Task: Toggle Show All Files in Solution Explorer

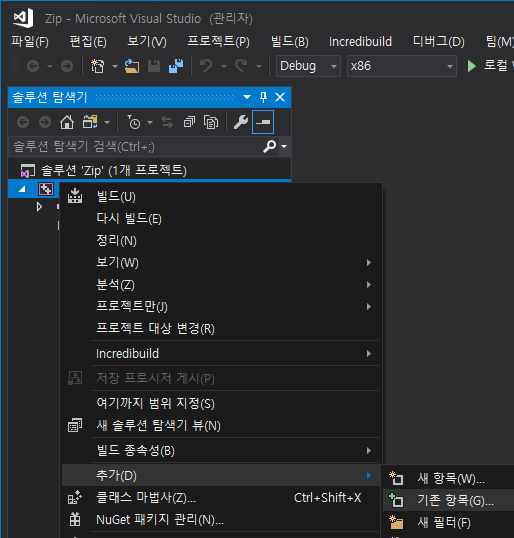Action: tap(211, 122)
